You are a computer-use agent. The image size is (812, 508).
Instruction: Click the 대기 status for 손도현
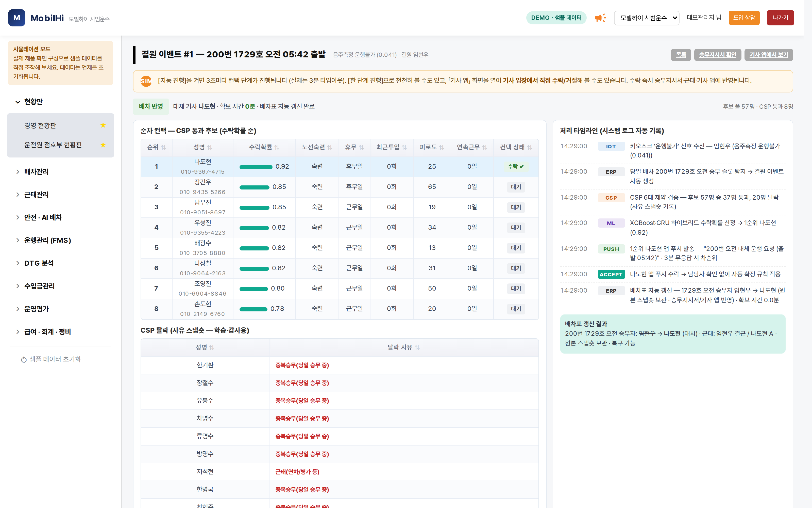click(x=516, y=309)
